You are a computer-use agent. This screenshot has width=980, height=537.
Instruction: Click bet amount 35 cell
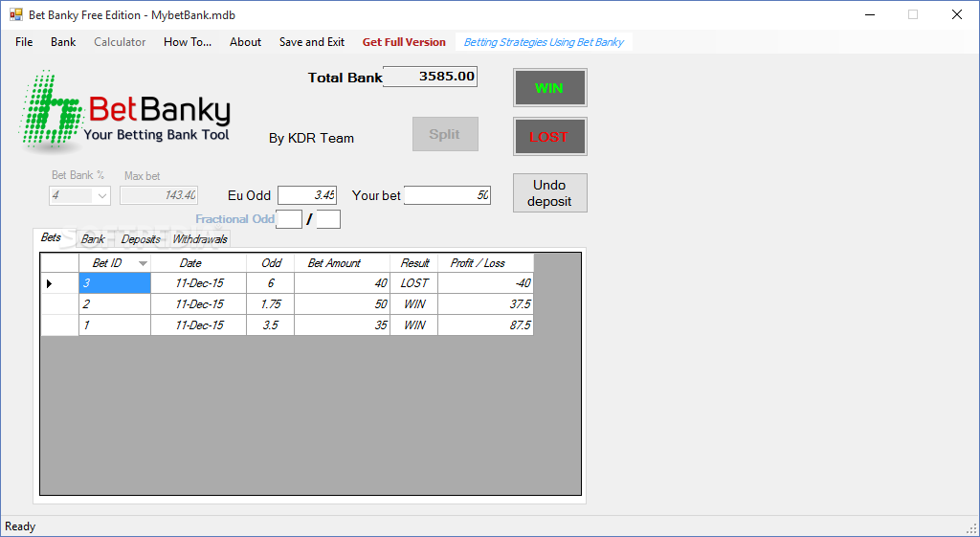(342, 325)
